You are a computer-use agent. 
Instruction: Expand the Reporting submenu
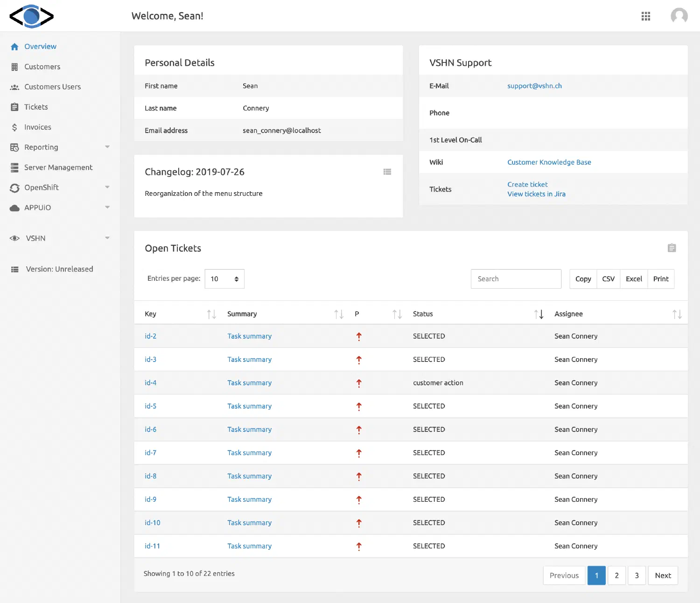[108, 147]
